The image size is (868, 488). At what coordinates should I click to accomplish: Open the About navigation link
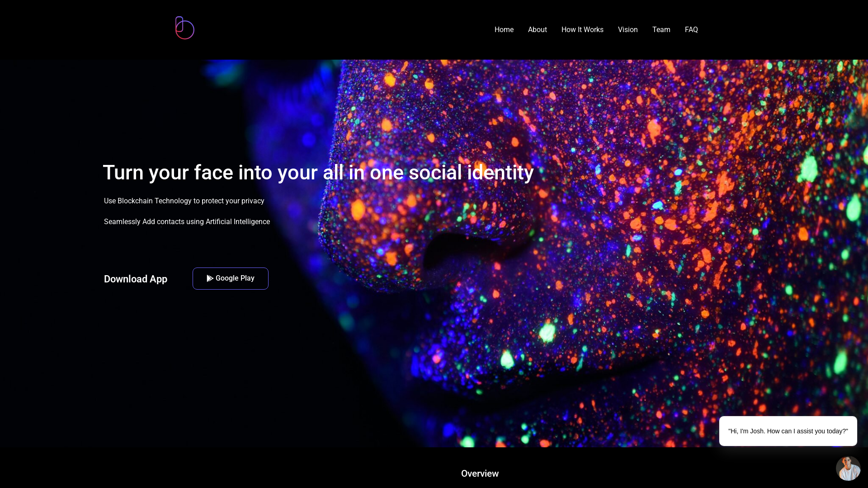tap(538, 30)
